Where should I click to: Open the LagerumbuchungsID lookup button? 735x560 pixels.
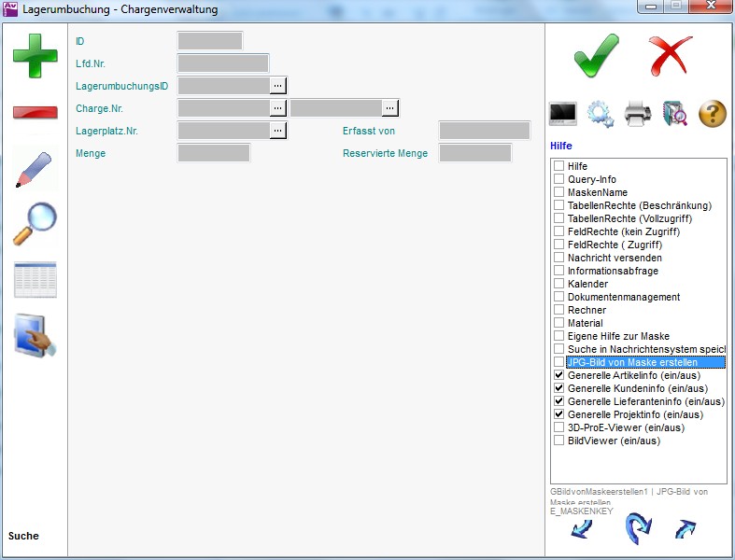(278, 86)
